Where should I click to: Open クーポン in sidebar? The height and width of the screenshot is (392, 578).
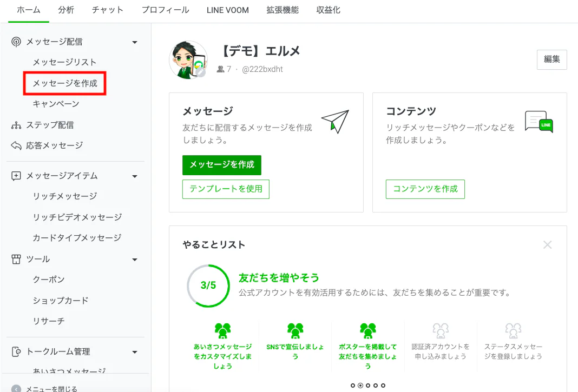(x=49, y=280)
